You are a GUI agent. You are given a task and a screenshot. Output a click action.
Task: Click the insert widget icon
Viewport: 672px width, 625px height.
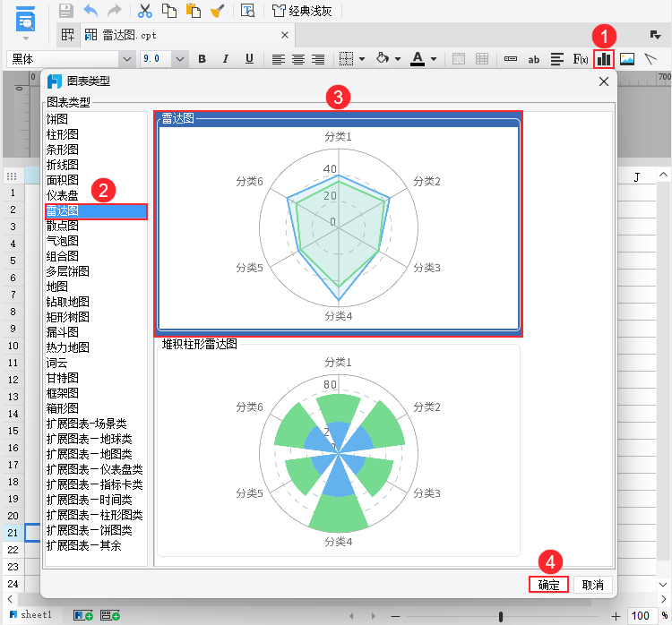511,59
